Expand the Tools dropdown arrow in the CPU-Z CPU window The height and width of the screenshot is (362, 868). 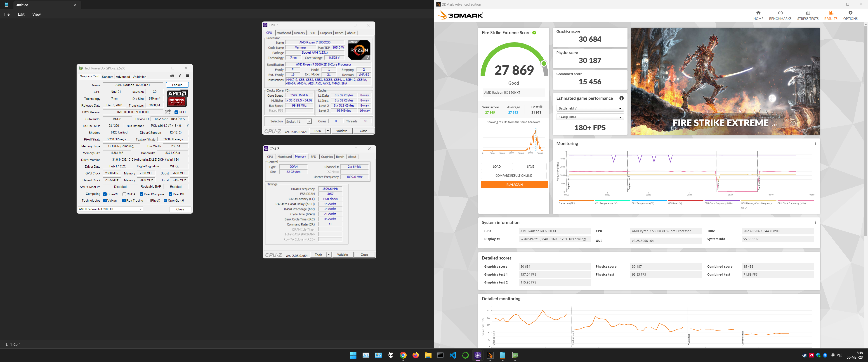328,131
